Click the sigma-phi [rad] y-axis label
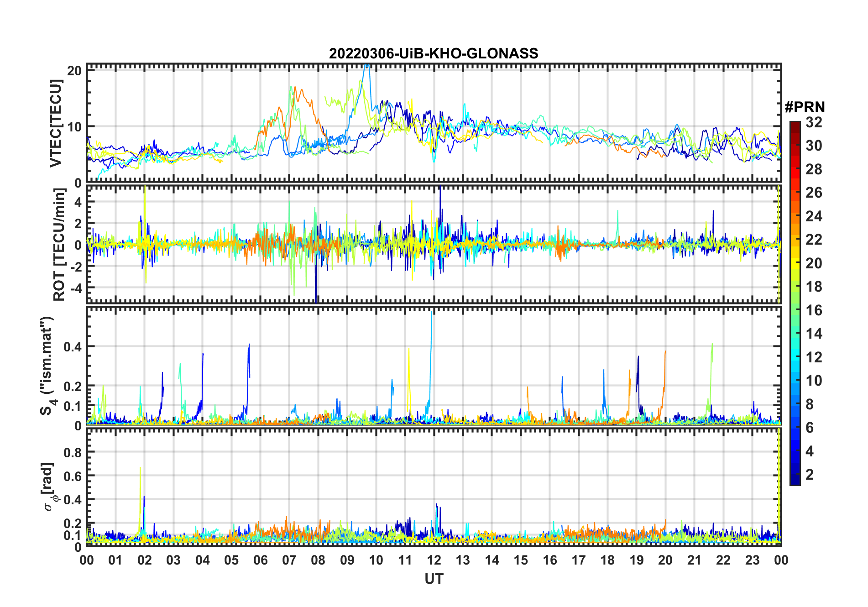Screen dimensions: 868x607 (x=49, y=487)
